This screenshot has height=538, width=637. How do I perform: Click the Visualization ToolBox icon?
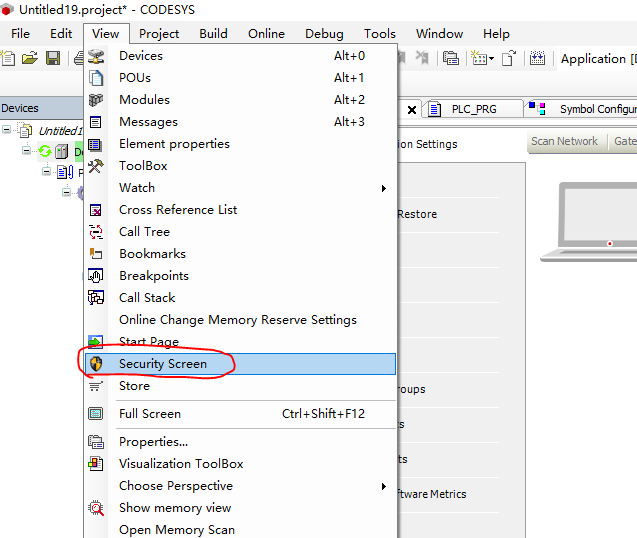click(96, 464)
